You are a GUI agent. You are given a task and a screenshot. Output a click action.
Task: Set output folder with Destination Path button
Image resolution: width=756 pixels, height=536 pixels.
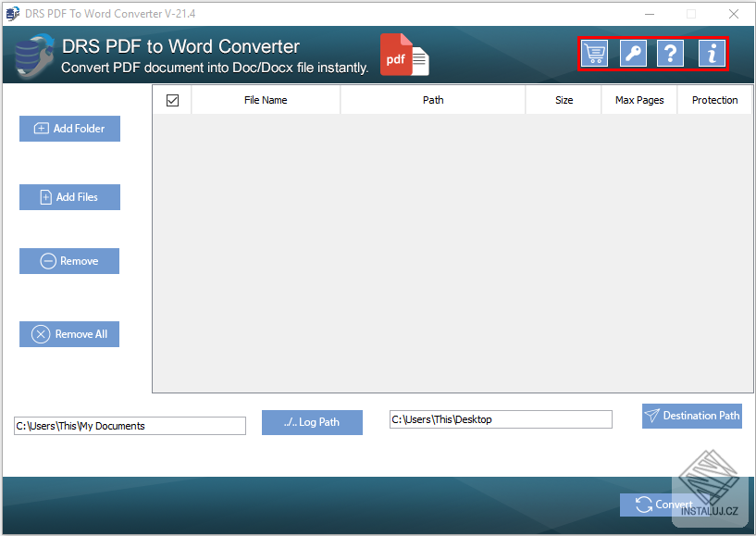(x=692, y=416)
